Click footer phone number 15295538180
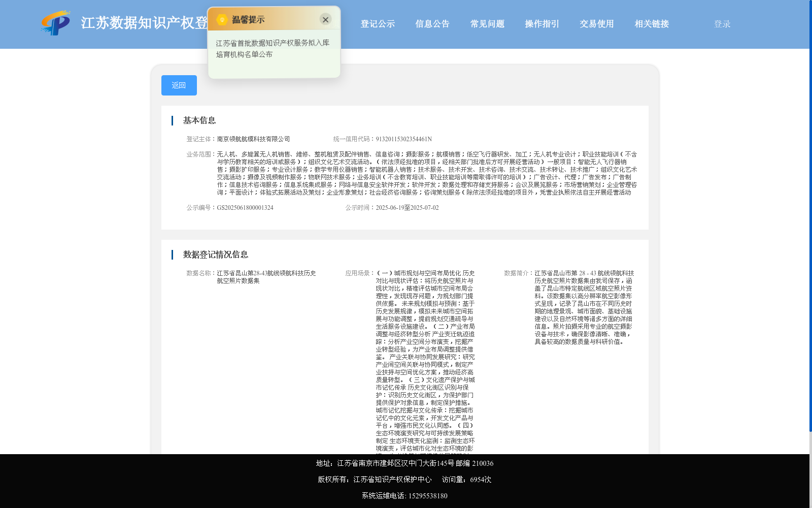This screenshot has width=812, height=508. coord(428,496)
